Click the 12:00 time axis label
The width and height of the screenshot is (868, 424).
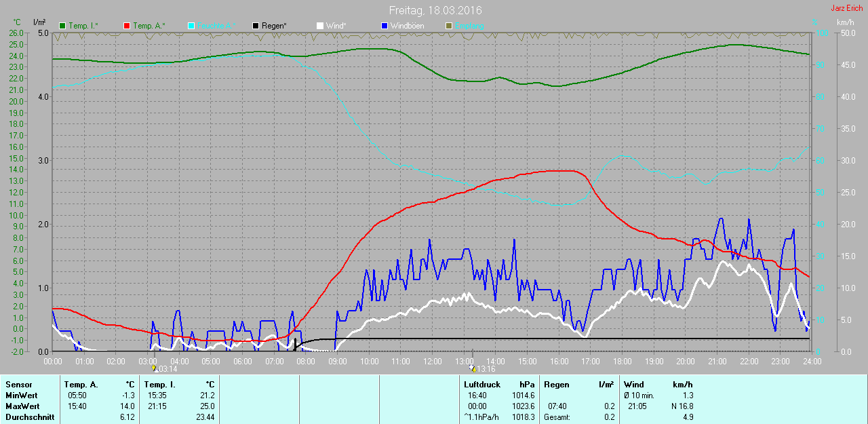click(x=432, y=362)
